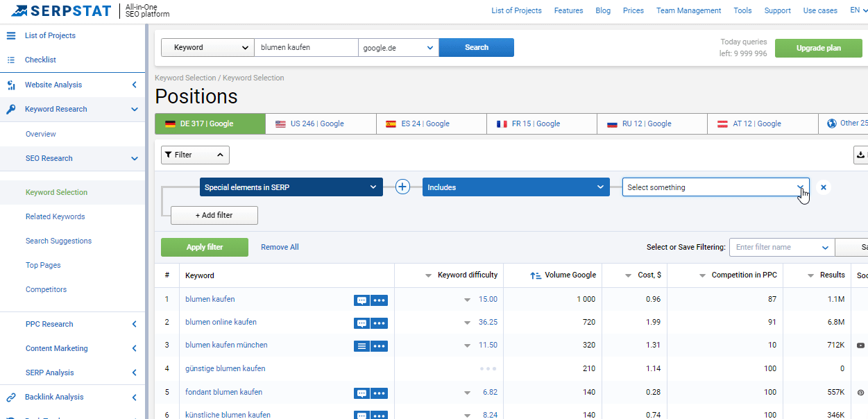Click list icon for blumen kaufen münchen
This screenshot has width=868, height=419.
coord(361,345)
